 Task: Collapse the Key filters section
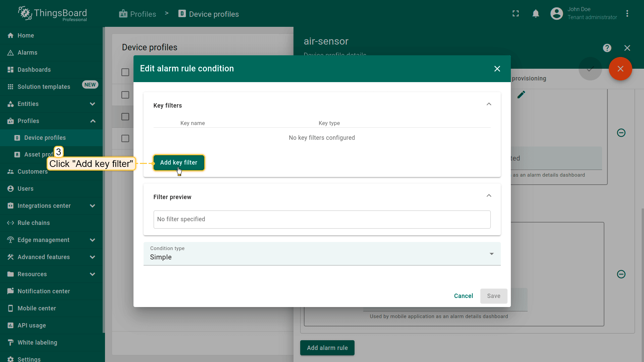pos(489,104)
